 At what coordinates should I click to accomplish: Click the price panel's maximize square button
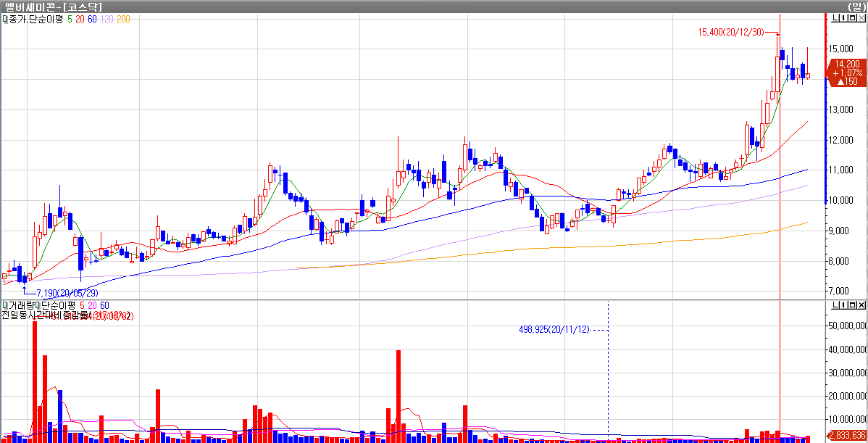pyautogui.click(x=853, y=17)
